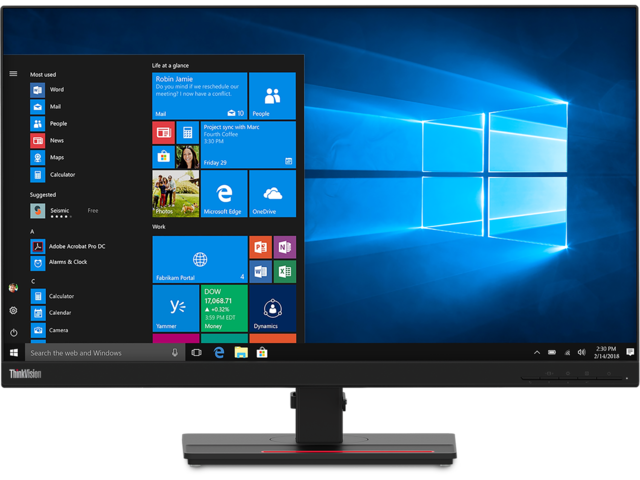Click the taskbar search box
The height and width of the screenshot is (480, 640).
[100, 353]
